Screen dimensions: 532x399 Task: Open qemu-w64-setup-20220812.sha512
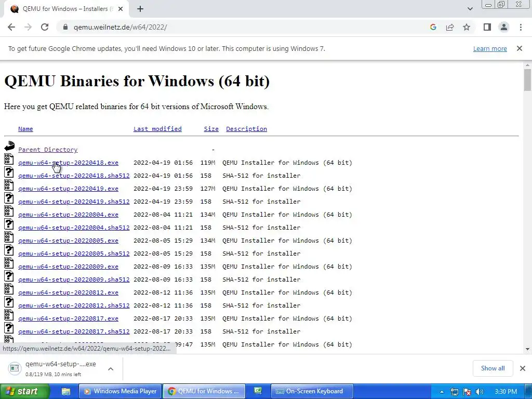coord(74,305)
